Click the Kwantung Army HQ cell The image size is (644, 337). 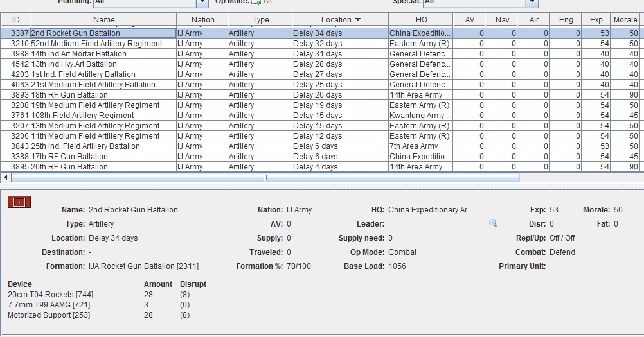(x=420, y=115)
